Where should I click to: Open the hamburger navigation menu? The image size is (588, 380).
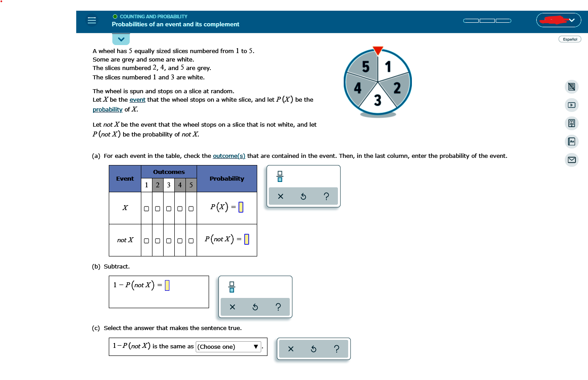click(x=91, y=21)
